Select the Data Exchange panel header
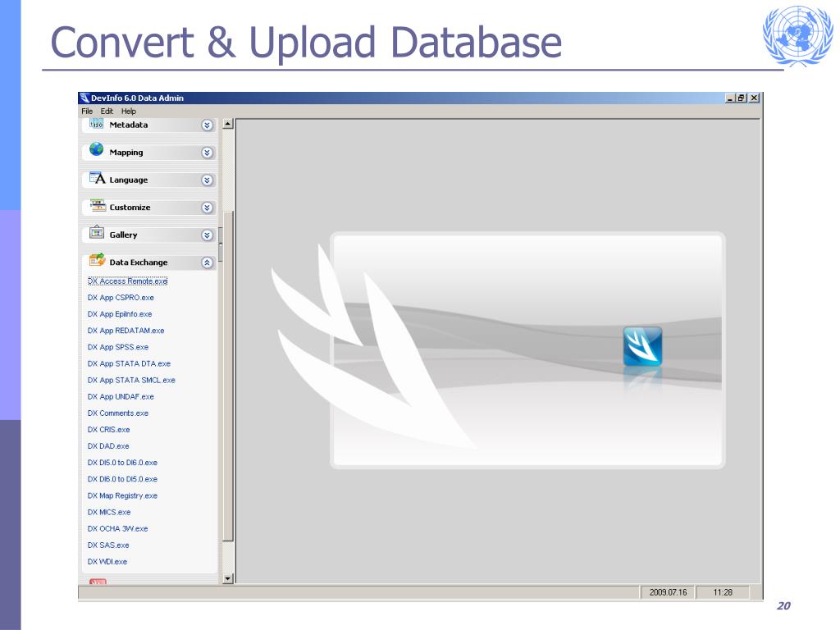 [149, 262]
